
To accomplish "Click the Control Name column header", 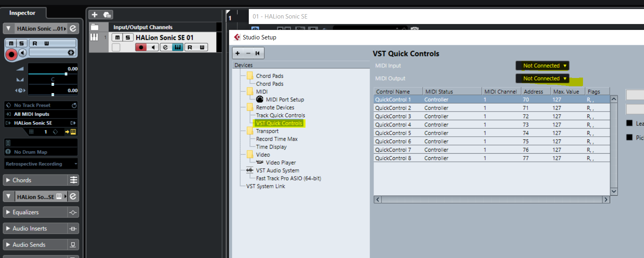I will 398,91.
